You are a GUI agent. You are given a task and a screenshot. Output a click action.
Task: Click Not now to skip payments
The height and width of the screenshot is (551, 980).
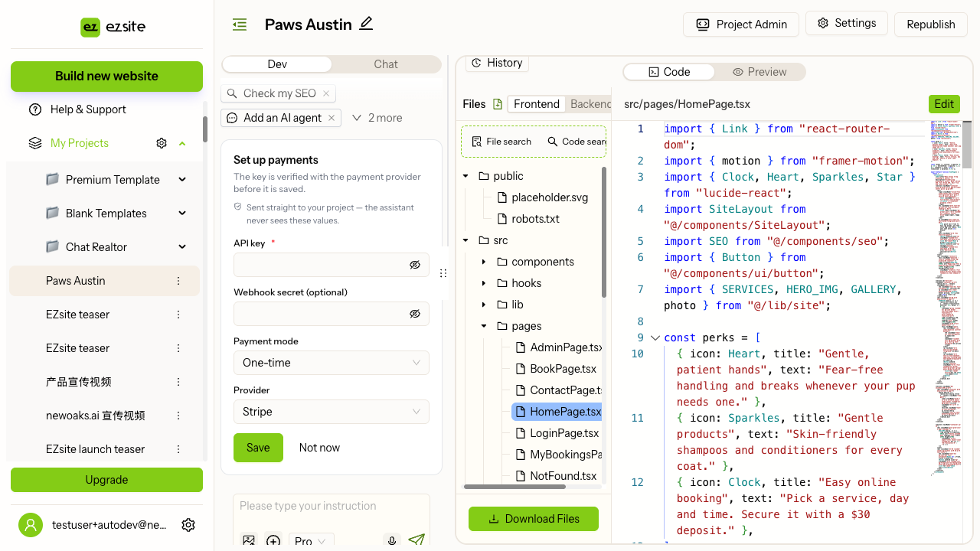(319, 448)
